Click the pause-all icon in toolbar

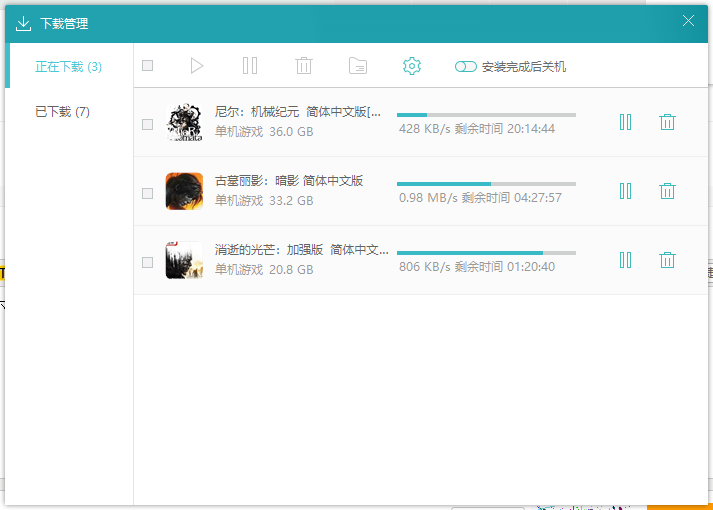(x=250, y=66)
